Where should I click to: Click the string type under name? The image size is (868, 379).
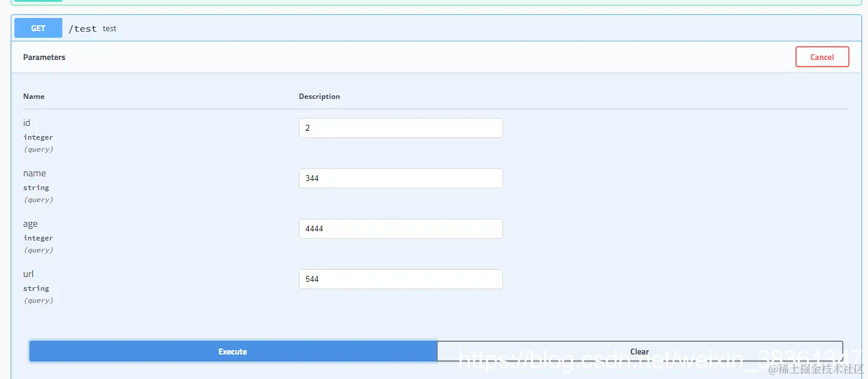[x=36, y=188]
